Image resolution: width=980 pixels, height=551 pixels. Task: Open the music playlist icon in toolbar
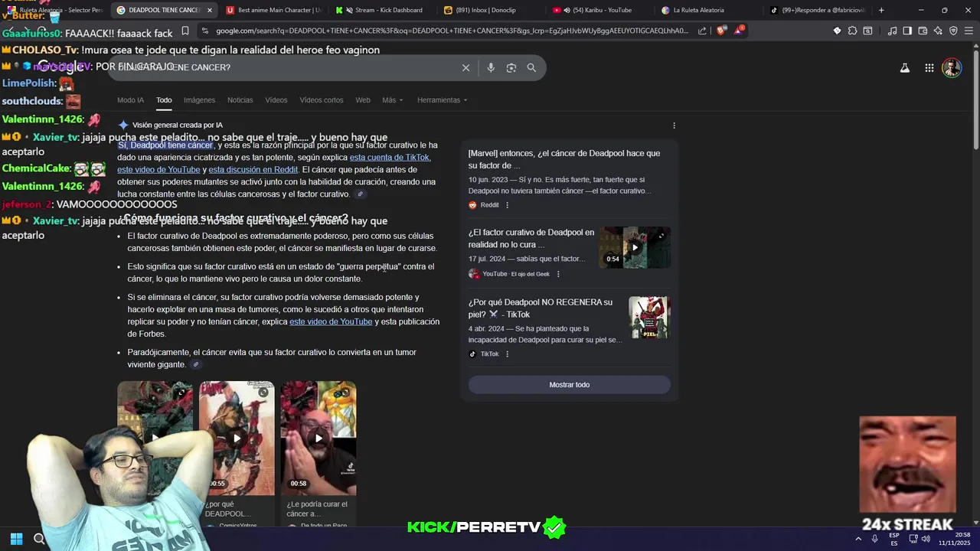(892, 31)
